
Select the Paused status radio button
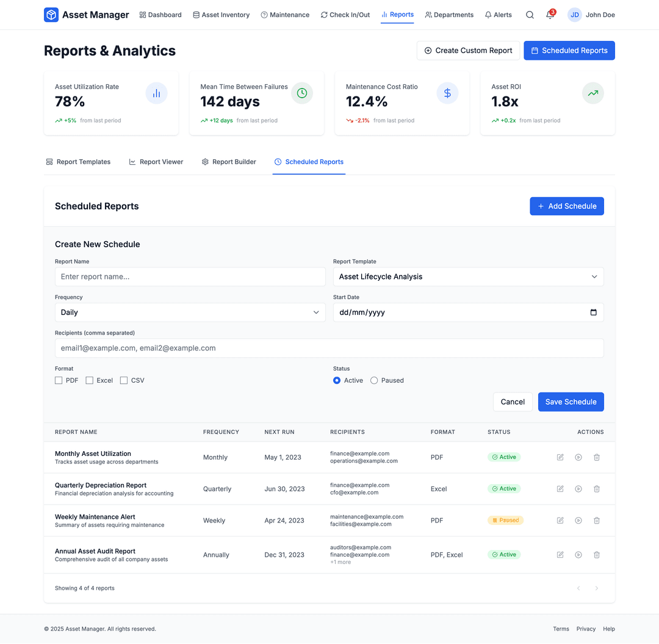(373, 380)
